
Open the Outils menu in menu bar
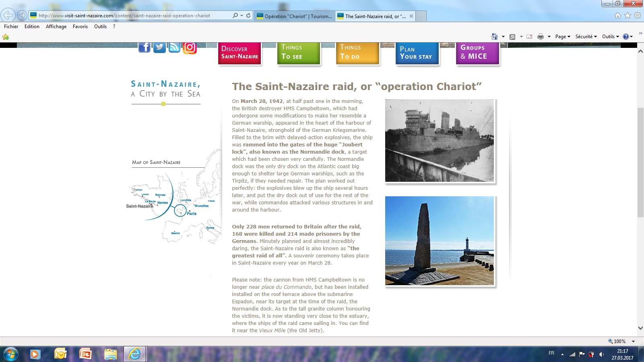coord(100,27)
